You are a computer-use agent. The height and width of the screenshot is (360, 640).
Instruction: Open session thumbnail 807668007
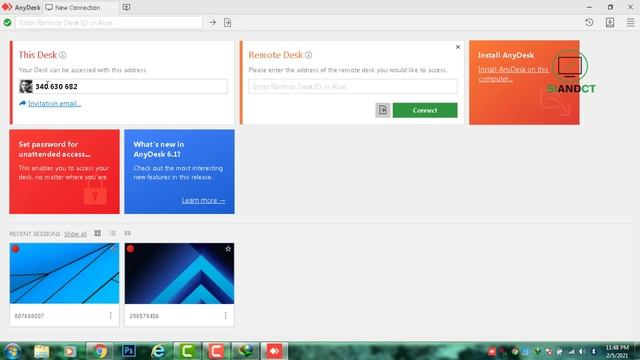tap(64, 273)
